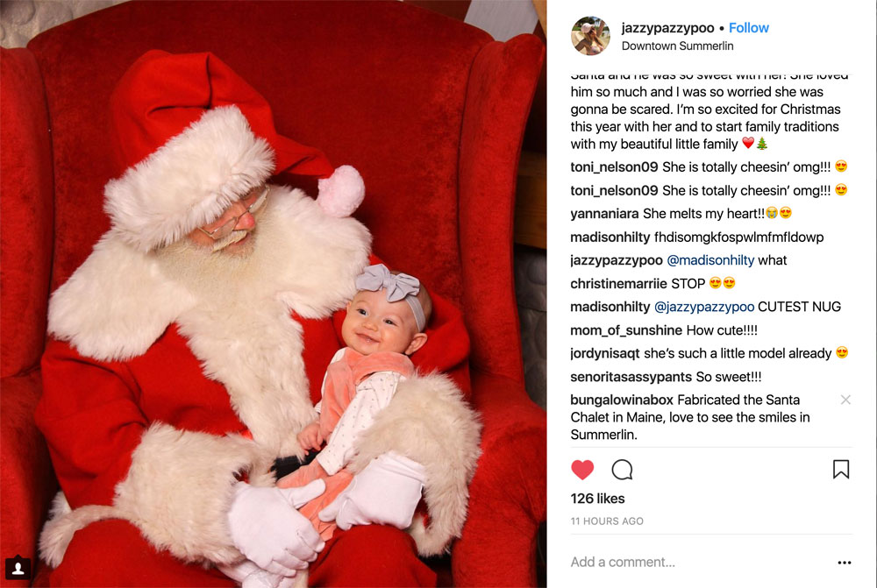877x588 pixels.
Task: Open mom_of_sunshine's profile
Action: [626, 330]
